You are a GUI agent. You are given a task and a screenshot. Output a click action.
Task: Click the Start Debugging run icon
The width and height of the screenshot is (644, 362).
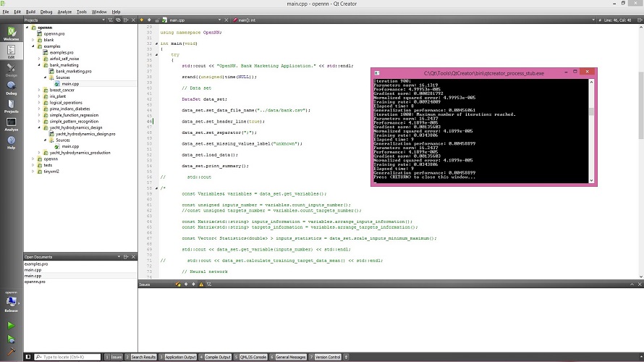[11, 339]
